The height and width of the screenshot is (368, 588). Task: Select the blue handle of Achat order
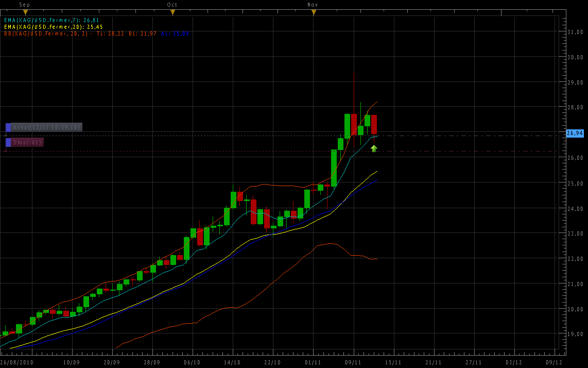[x=8, y=127]
